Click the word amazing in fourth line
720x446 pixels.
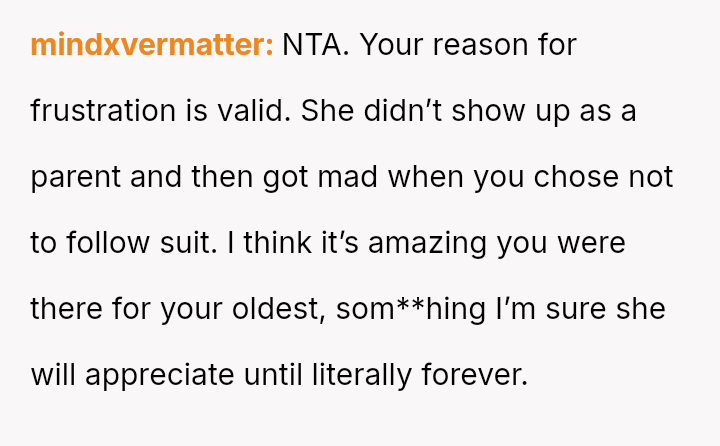coord(427,243)
